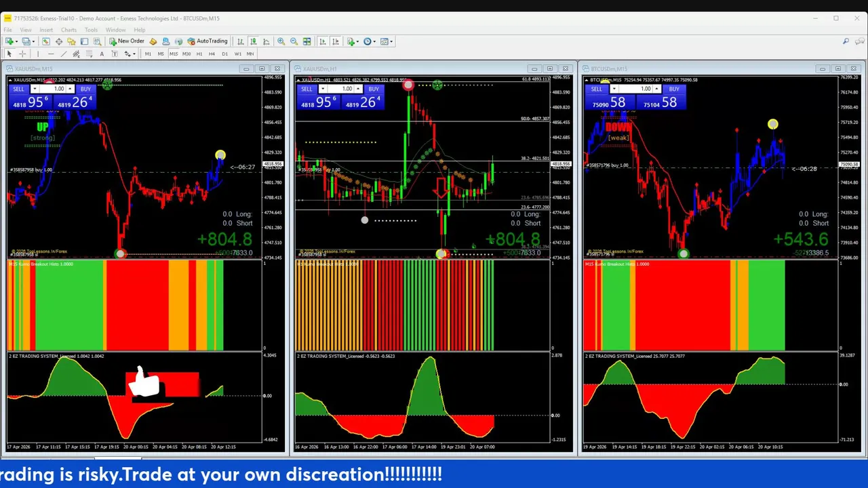Open the Tools menu
This screenshot has width=868, height=488.
pos(91,30)
